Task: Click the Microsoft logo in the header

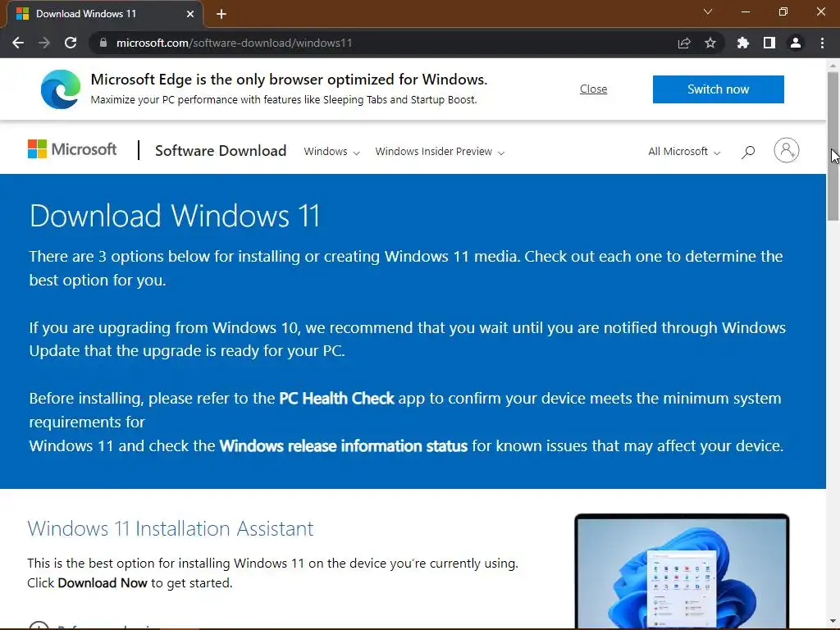Action: coord(72,149)
